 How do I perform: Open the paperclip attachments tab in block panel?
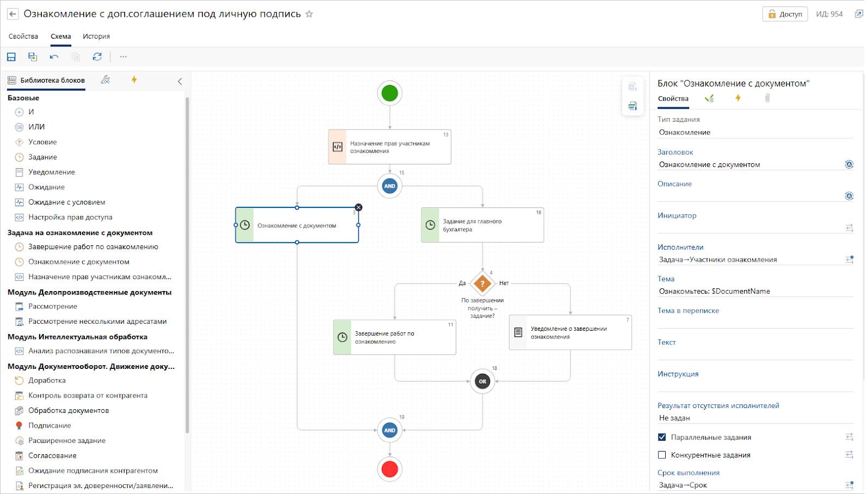tap(767, 98)
